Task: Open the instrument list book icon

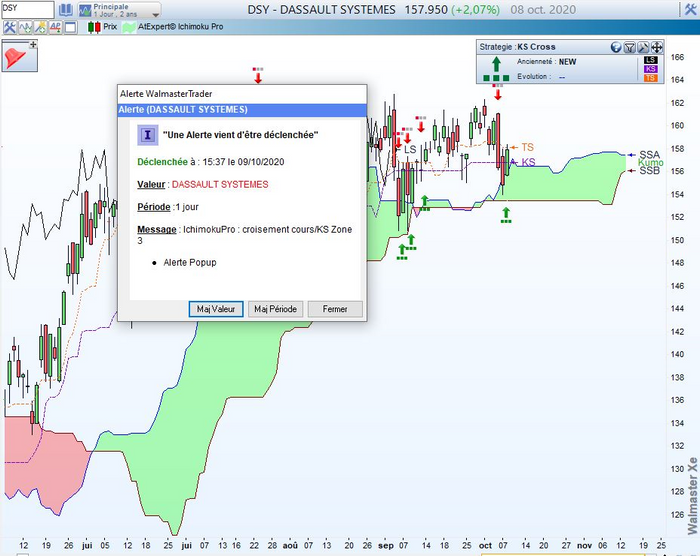Action: [65, 10]
